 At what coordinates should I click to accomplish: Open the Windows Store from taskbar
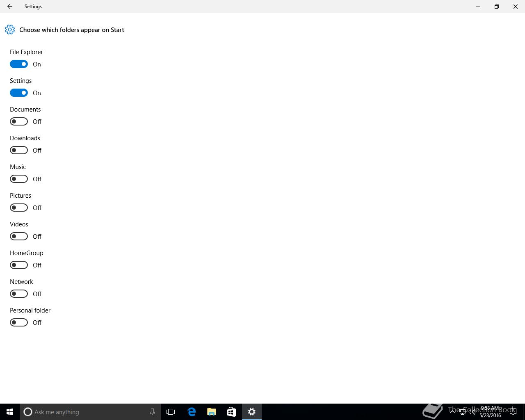click(231, 412)
